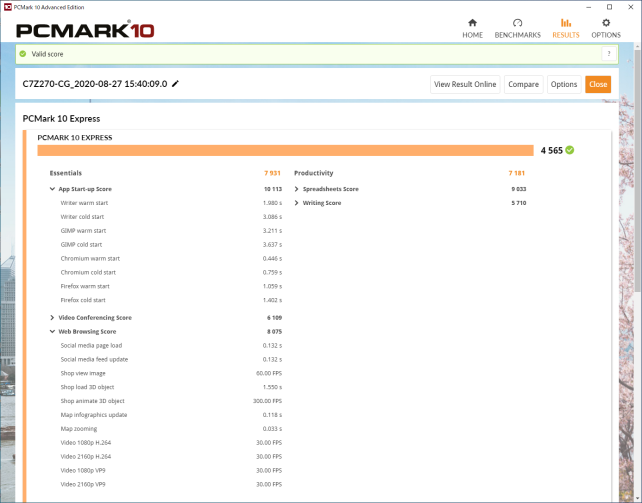
Task: Collapse the App Start-up Score section
Action: [52, 189]
